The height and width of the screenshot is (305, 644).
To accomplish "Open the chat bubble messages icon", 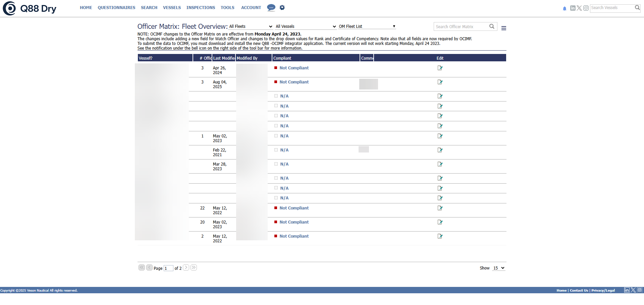I will tap(271, 7).
